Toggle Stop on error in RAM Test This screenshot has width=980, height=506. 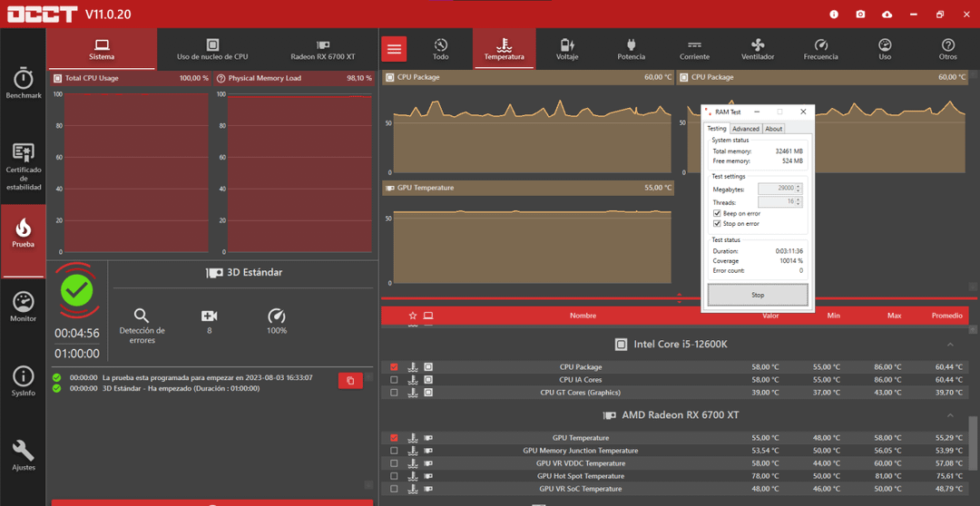(717, 224)
